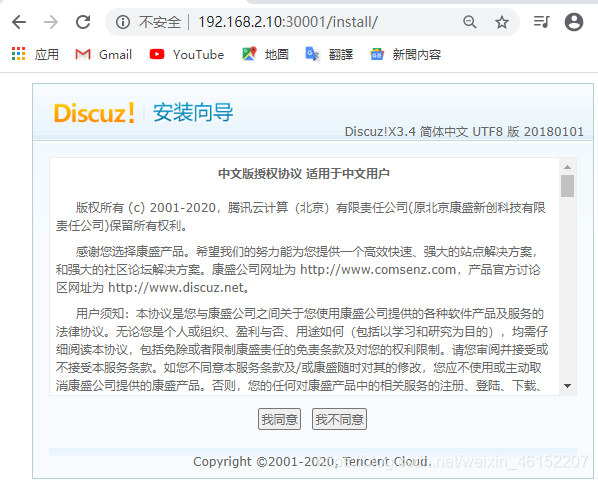Image resolution: width=598 pixels, height=480 pixels.
Task: Click the license agreement scrollbar thumb
Action: pyautogui.click(x=567, y=186)
